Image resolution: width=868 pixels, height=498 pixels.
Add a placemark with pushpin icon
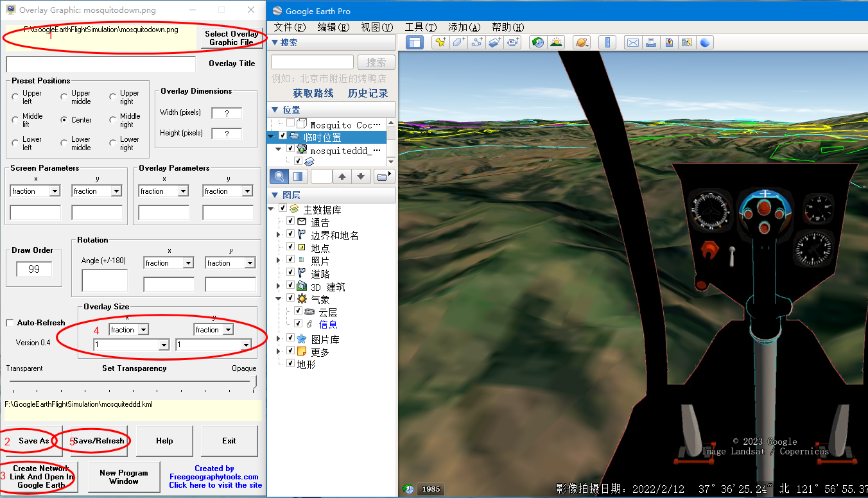(x=440, y=42)
